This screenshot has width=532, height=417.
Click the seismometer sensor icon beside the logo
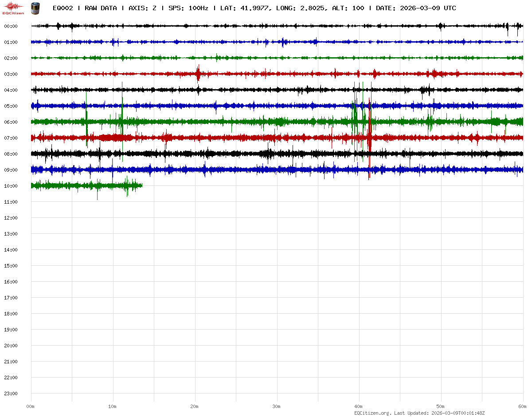pos(35,8)
